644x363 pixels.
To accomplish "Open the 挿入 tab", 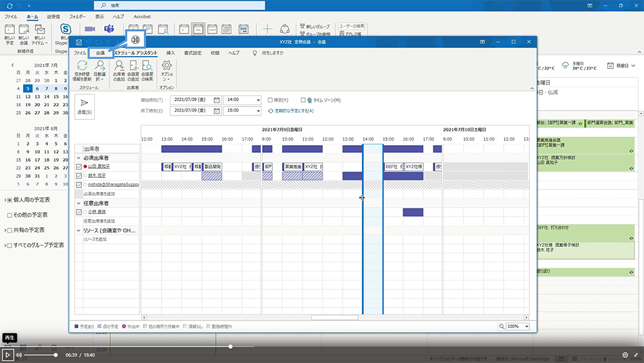I will pyautogui.click(x=171, y=53).
